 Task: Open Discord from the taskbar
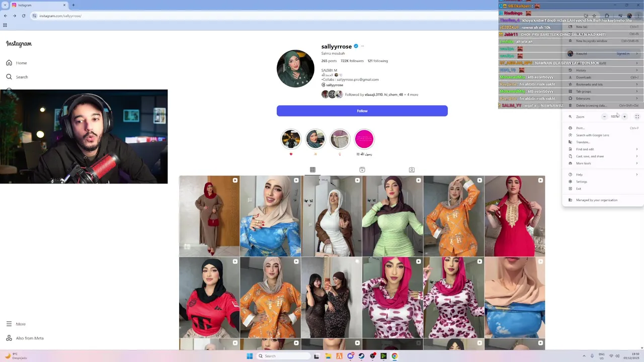(x=350, y=356)
